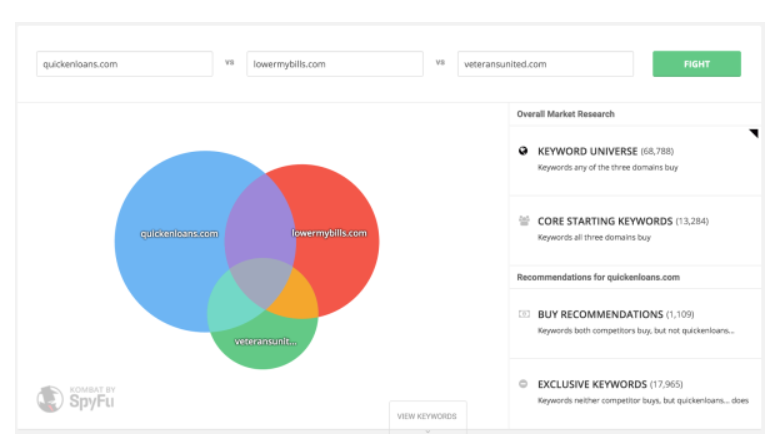Click the globe icon beside Keyword Universe

[523, 151]
